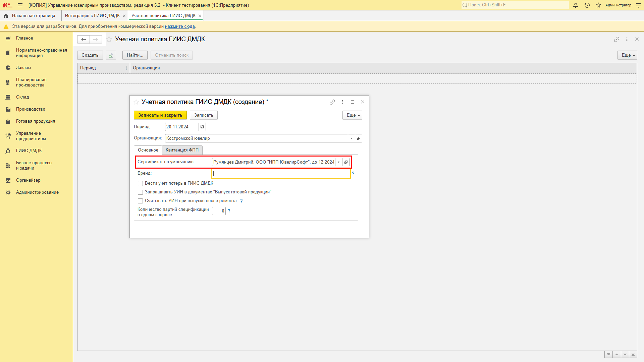Click the Home icon on Начальная страница tab
The height and width of the screenshot is (362, 644).
pyautogui.click(x=6, y=16)
